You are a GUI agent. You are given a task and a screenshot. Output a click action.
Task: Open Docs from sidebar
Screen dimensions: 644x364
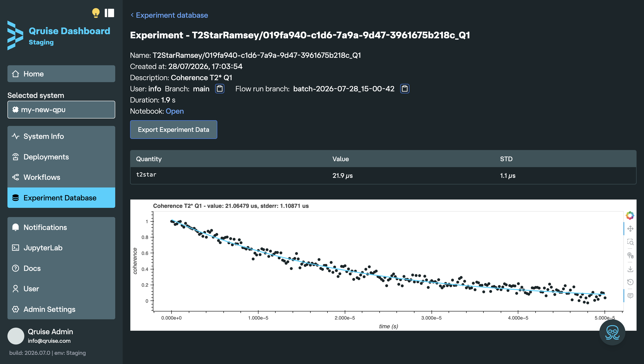click(x=61, y=268)
